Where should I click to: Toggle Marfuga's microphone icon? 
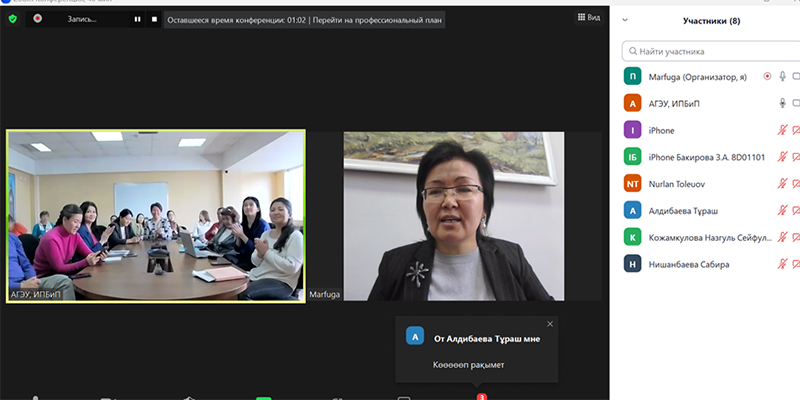(x=783, y=76)
